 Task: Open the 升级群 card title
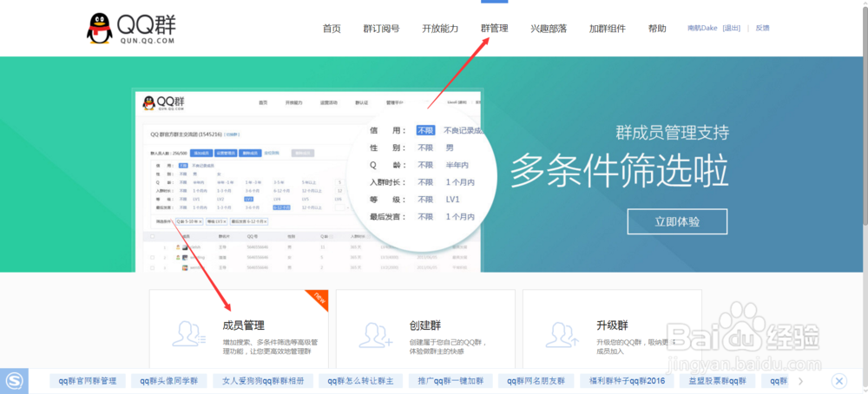pyautogui.click(x=612, y=325)
